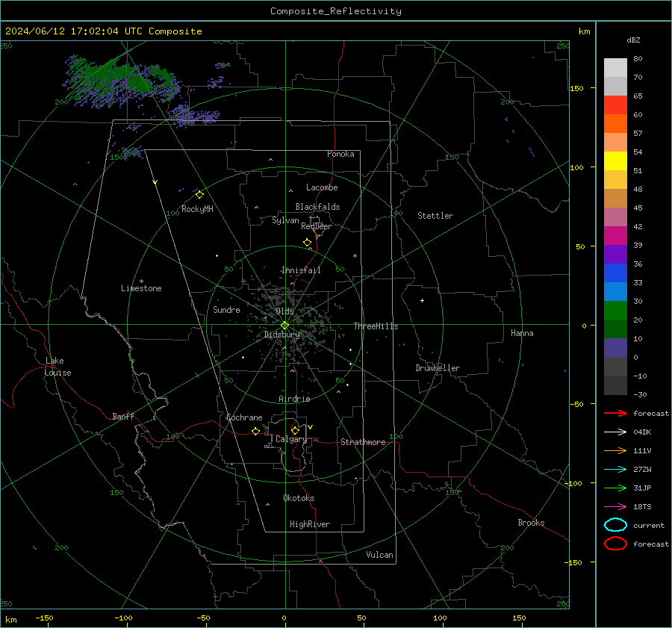Viewport: 672px width, 628px height.
Task: Click the Calgary city label
Action: [291, 439]
